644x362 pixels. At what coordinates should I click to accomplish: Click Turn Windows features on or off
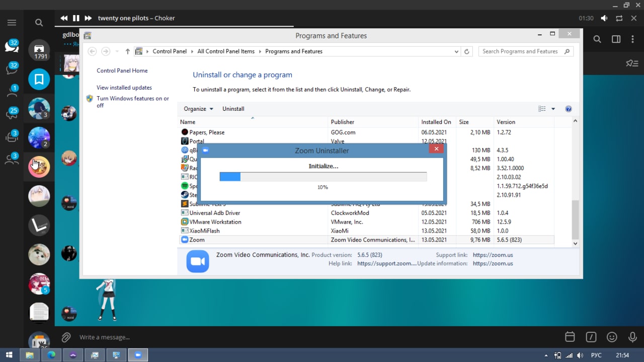coord(133,102)
